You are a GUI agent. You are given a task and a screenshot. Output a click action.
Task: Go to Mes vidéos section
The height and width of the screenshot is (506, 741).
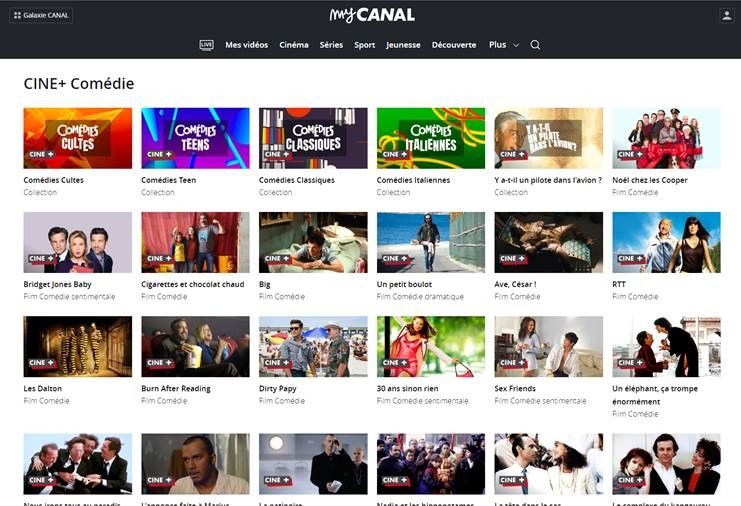click(x=246, y=45)
